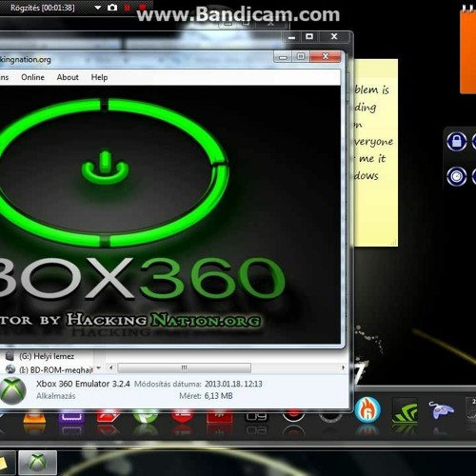Viewport: 476px width, 476px height.
Task: Stop the Bandicam recording
Action: pos(143,7)
